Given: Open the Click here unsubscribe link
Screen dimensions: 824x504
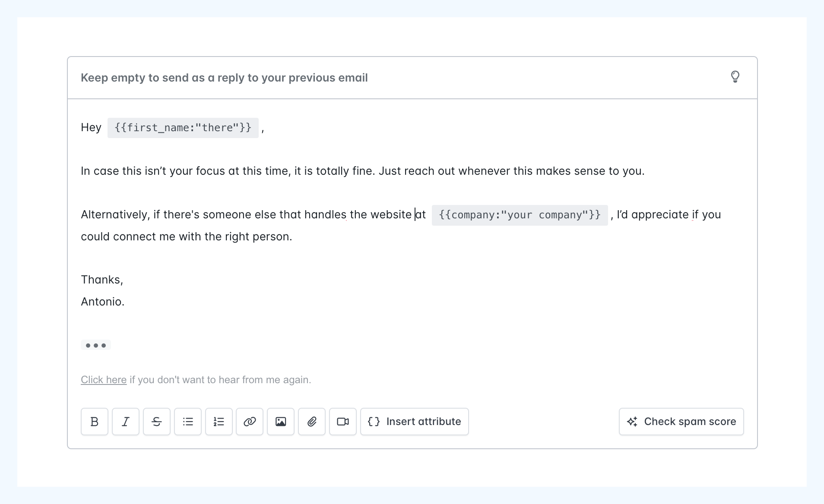Looking at the screenshot, I should [x=104, y=379].
